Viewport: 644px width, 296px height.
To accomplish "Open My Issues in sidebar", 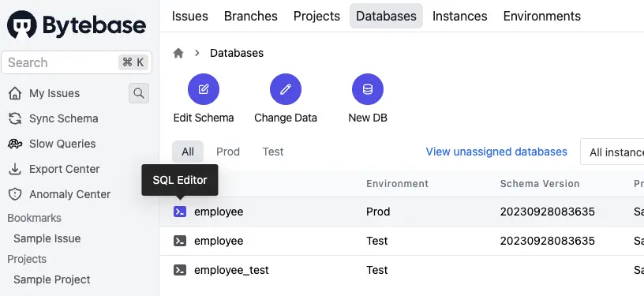I will (54, 93).
